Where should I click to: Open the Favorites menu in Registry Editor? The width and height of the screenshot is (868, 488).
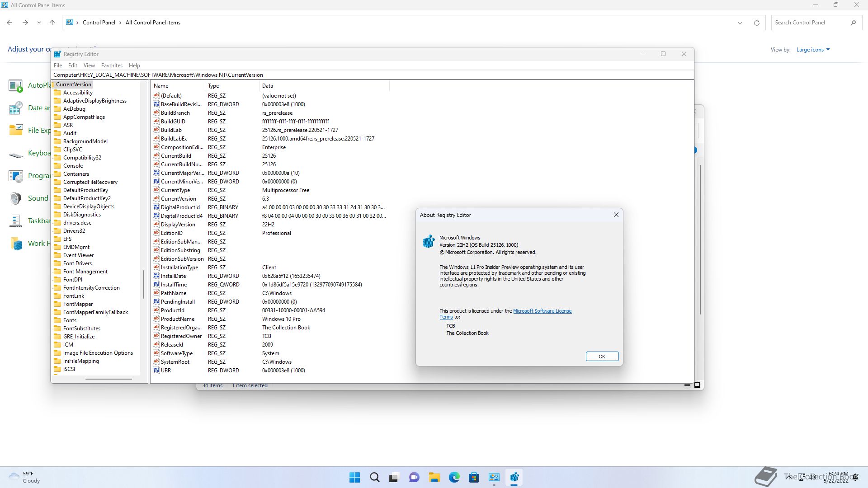(x=112, y=66)
